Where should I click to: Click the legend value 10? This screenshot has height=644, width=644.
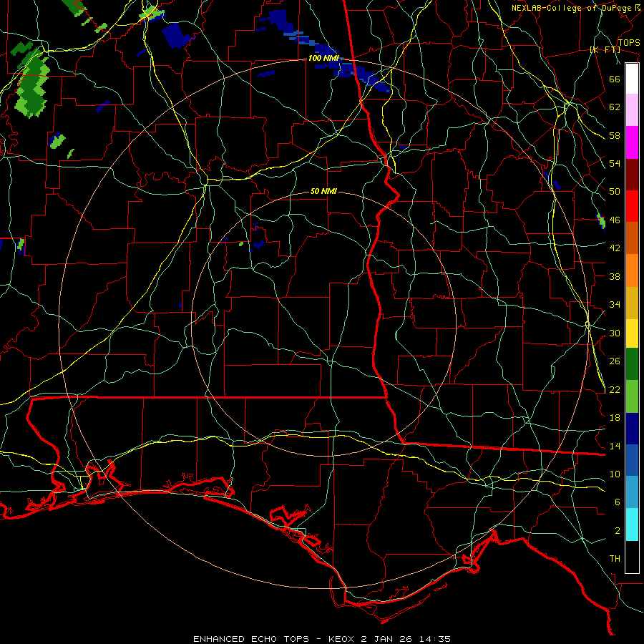point(615,474)
